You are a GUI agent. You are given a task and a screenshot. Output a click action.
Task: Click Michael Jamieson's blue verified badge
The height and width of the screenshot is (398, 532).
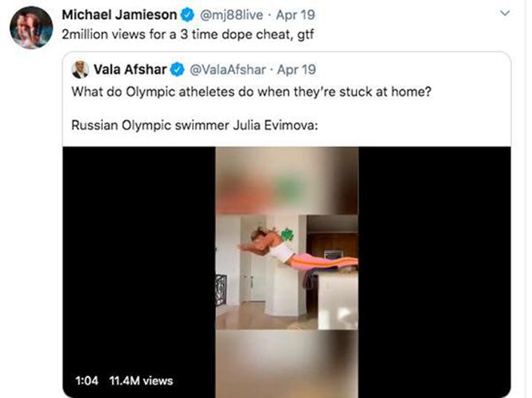[187, 15]
